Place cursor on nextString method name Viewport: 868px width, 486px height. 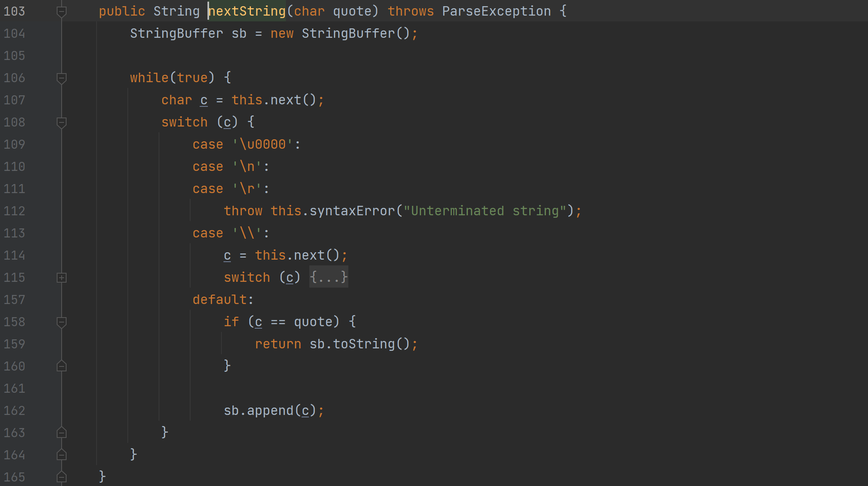point(246,12)
